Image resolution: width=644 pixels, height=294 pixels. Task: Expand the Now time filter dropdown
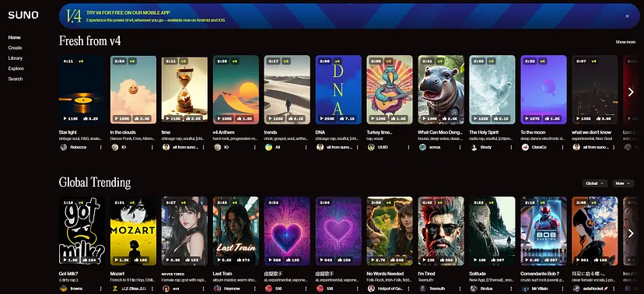(x=623, y=183)
